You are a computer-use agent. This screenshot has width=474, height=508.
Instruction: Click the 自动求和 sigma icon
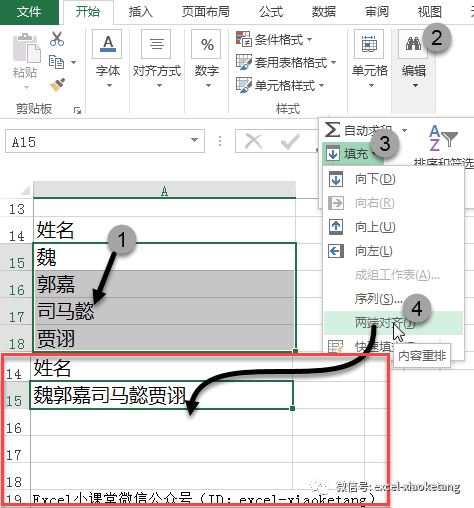[x=332, y=129]
